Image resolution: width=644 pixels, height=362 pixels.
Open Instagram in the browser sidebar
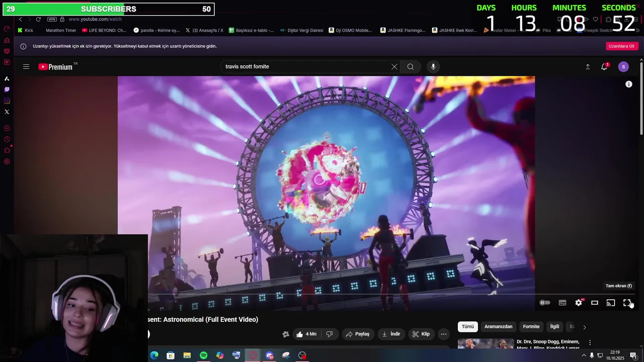pos(7,101)
